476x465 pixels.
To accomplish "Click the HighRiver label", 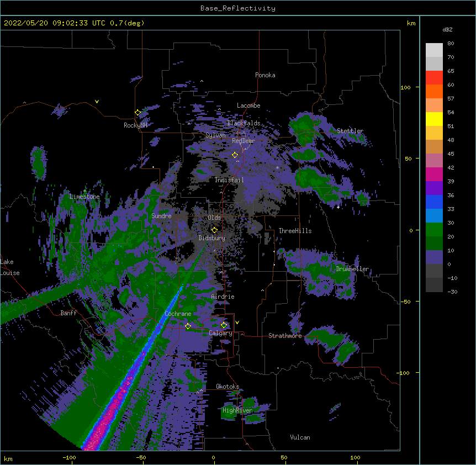I will pyautogui.click(x=237, y=410).
